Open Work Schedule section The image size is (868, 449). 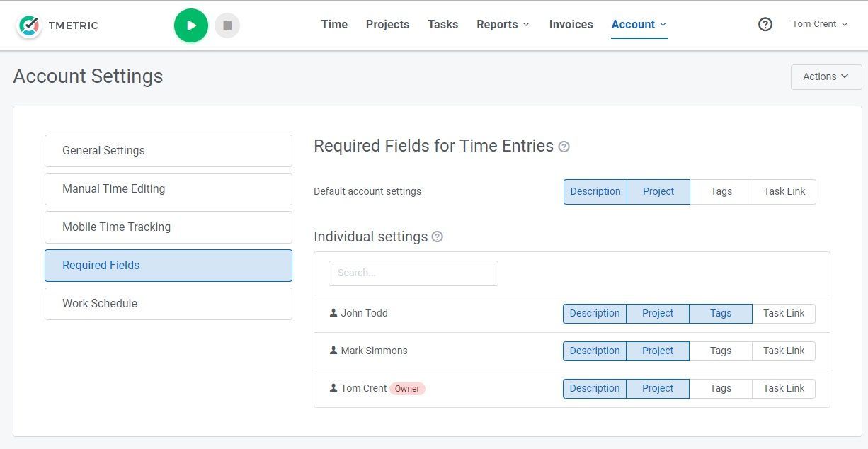169,304
